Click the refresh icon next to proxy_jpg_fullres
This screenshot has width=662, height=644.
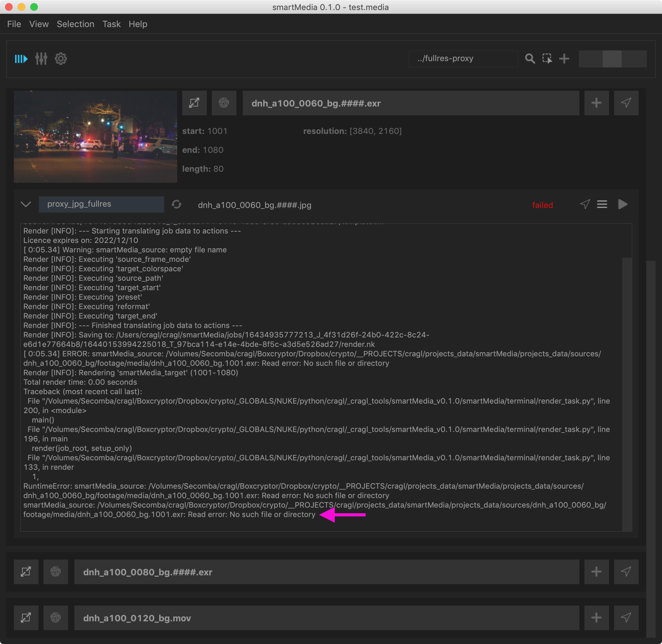click(x=176, y=204)
